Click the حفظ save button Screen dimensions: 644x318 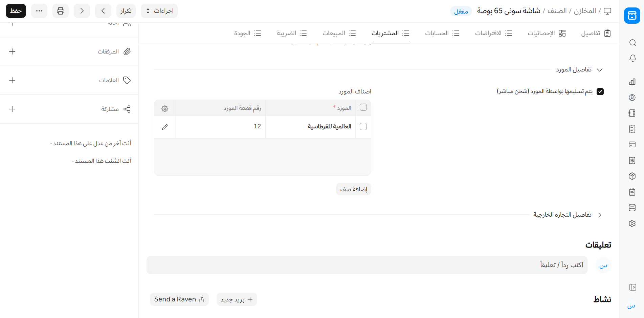(16, 11)
